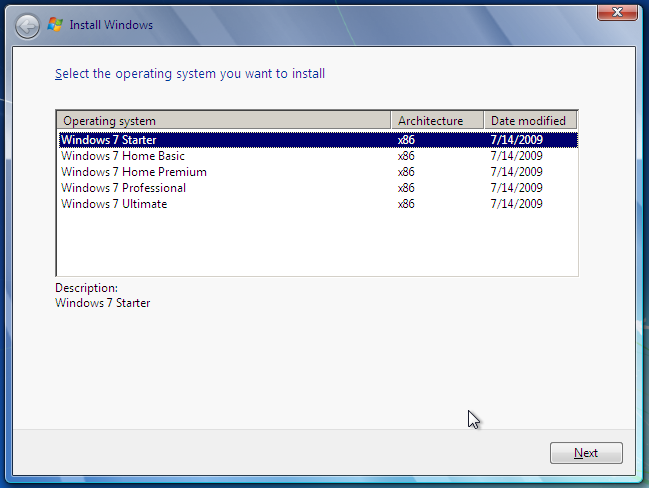Click x86 in the Home Basic row
The image size is (649, 488).
pyautogui.click(x=406, y=156)
